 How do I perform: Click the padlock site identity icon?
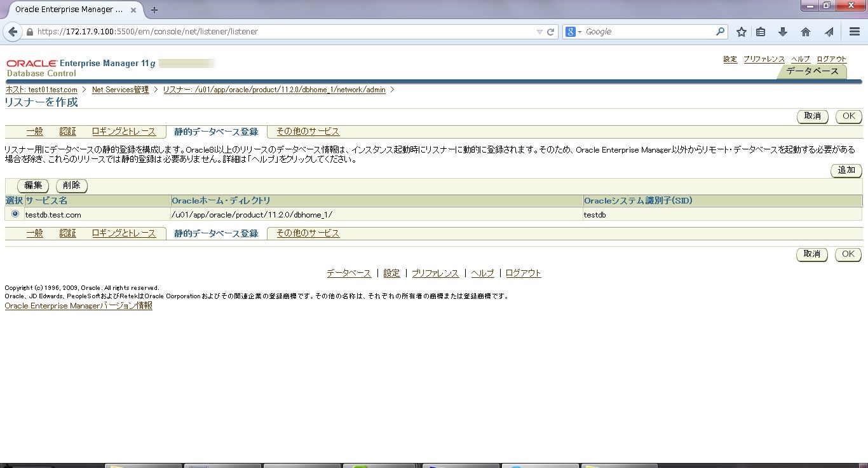(29, 32)
